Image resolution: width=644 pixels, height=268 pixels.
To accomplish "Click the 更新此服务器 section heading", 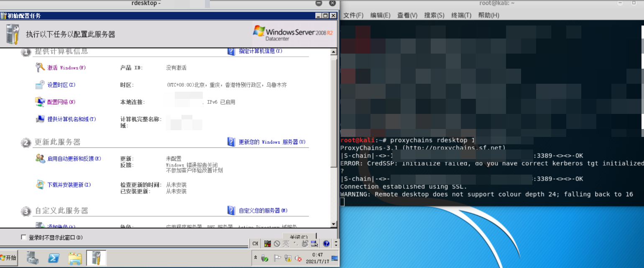I will 57,142.
